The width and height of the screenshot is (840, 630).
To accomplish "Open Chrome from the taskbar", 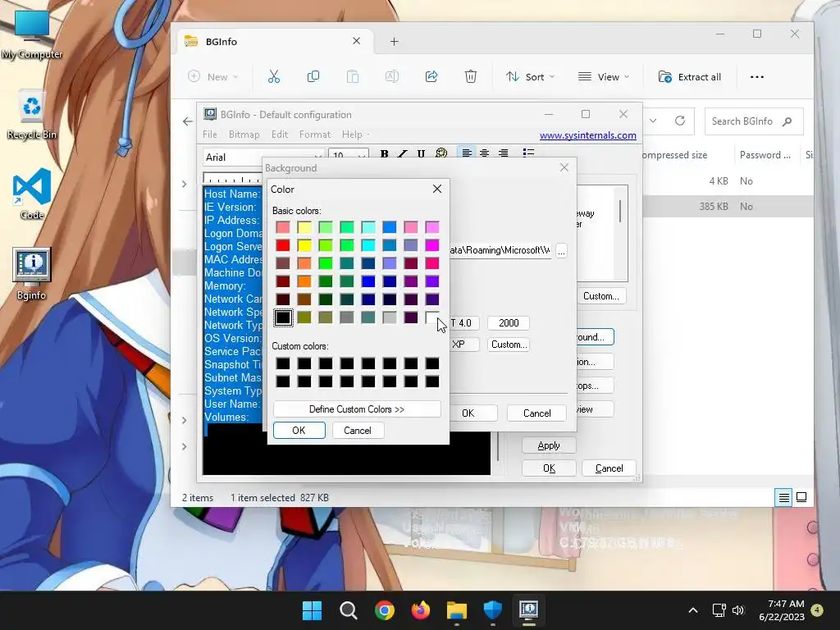I will (384, 610).
